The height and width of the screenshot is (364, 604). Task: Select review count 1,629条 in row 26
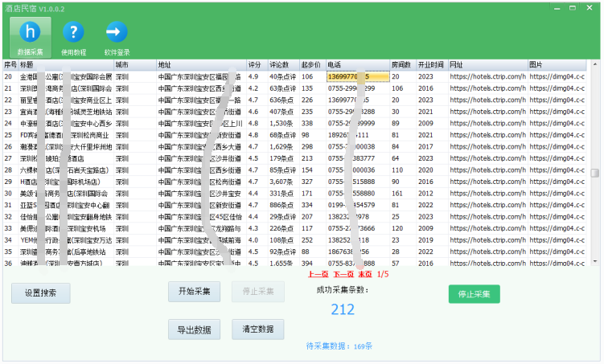coord(284,146)
